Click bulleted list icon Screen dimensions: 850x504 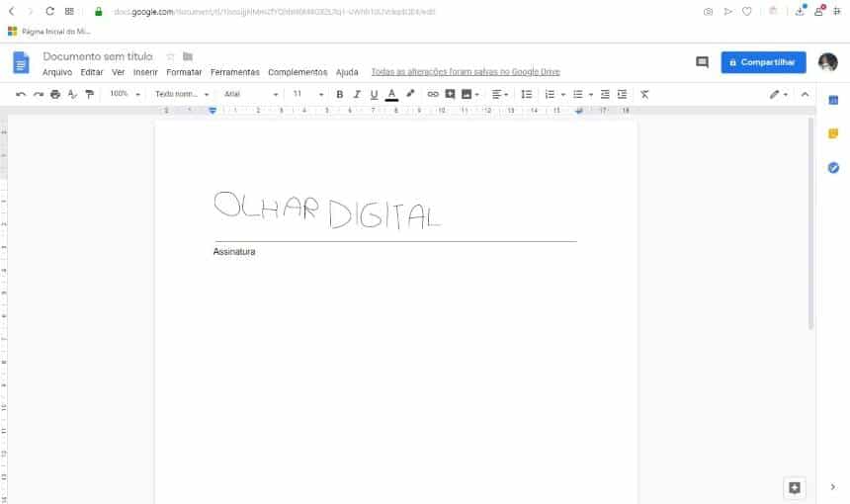tap(578, 94)
